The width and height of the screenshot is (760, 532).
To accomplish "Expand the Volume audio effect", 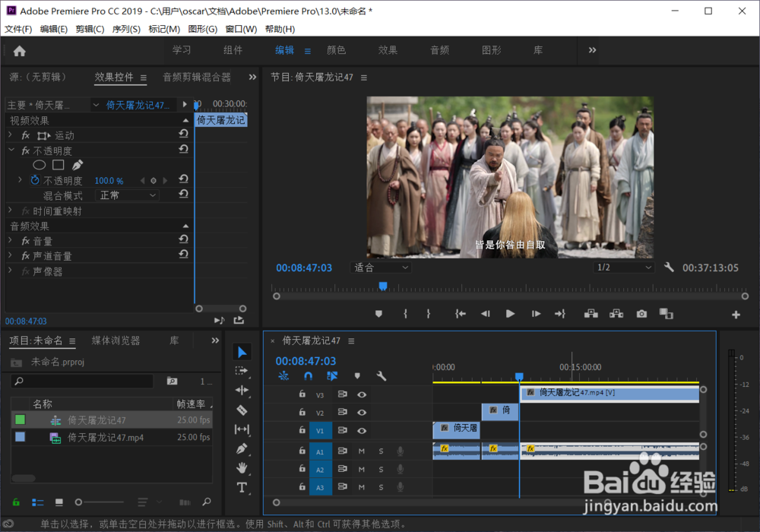I will click(x=10, y=240).
